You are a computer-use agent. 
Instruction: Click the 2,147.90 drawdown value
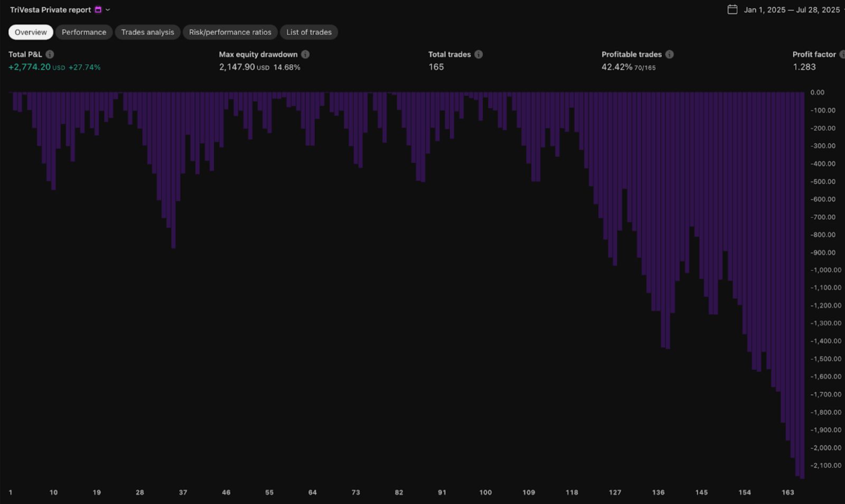click(x=237, y=67)
